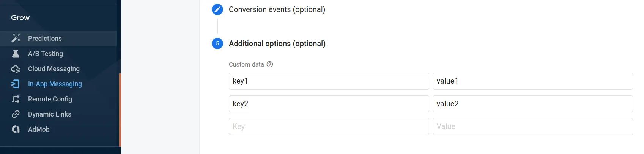Edit the key1 custom data field

pyautogui.click(x=329, y=81)
